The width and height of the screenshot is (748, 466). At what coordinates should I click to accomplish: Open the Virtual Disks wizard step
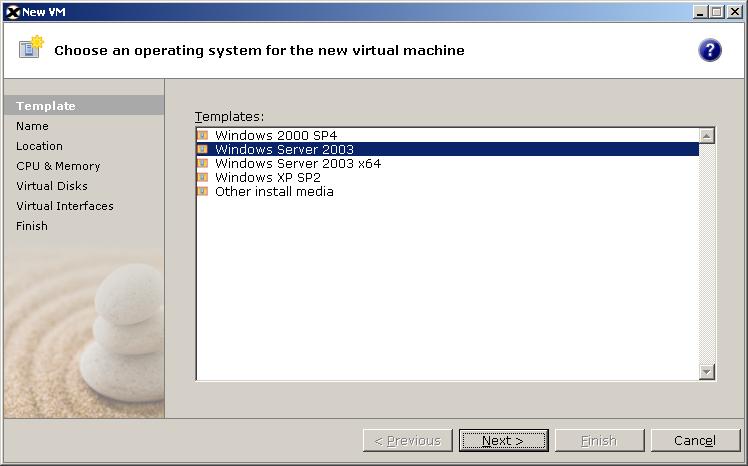[52, 186]
